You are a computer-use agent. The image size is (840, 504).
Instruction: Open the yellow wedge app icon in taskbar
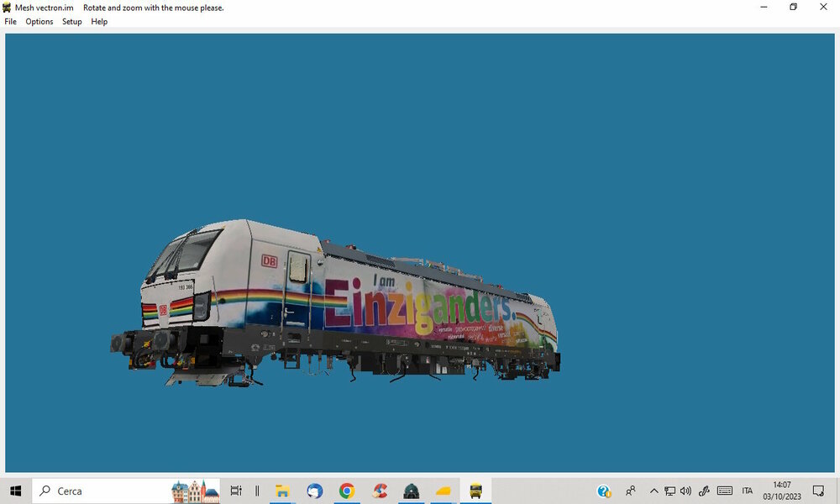[x=444, y=491]
